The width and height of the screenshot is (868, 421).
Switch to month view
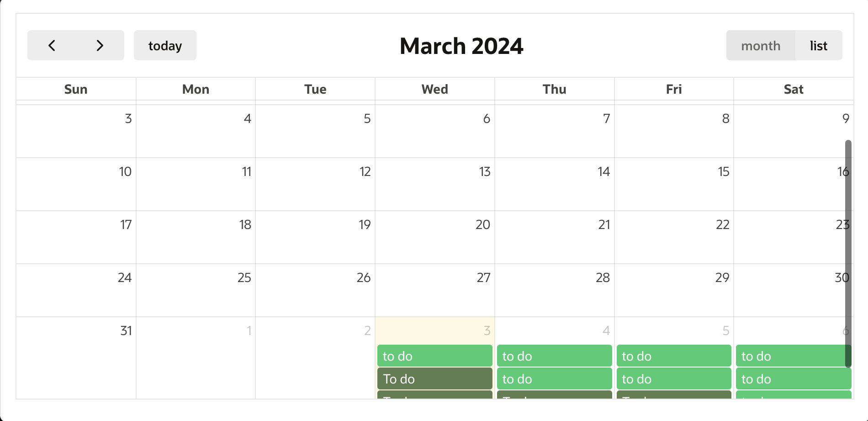(761, 45)
